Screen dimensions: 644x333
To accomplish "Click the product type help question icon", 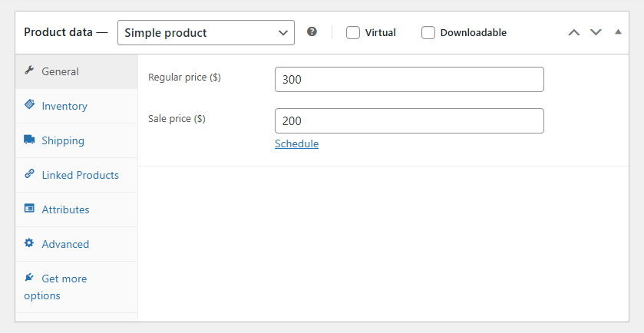I will pyautogui.click(x=312, y=32).
